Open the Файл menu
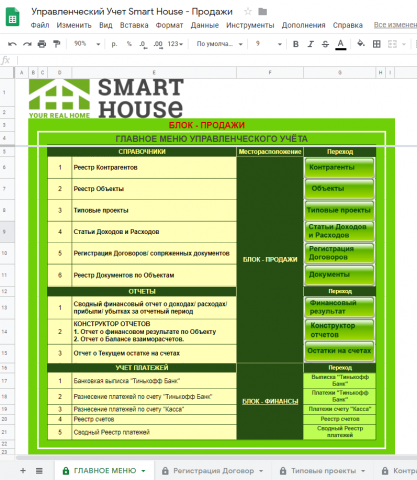Screen dimensions: 417x480 coord(40,25)
